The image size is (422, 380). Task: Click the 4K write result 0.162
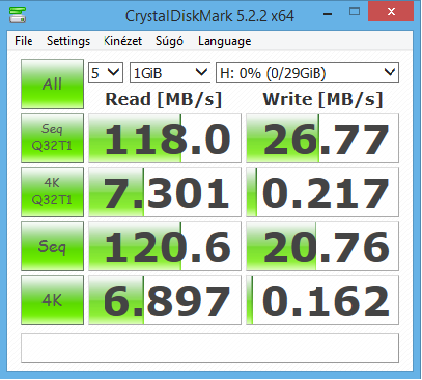click(322, 300)
